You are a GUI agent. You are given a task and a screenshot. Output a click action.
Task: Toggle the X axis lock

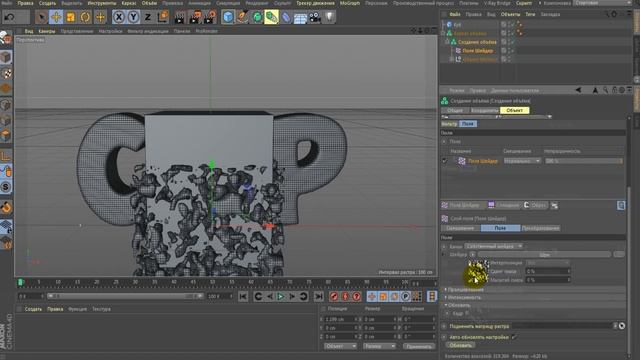click(x=118, y=17)
